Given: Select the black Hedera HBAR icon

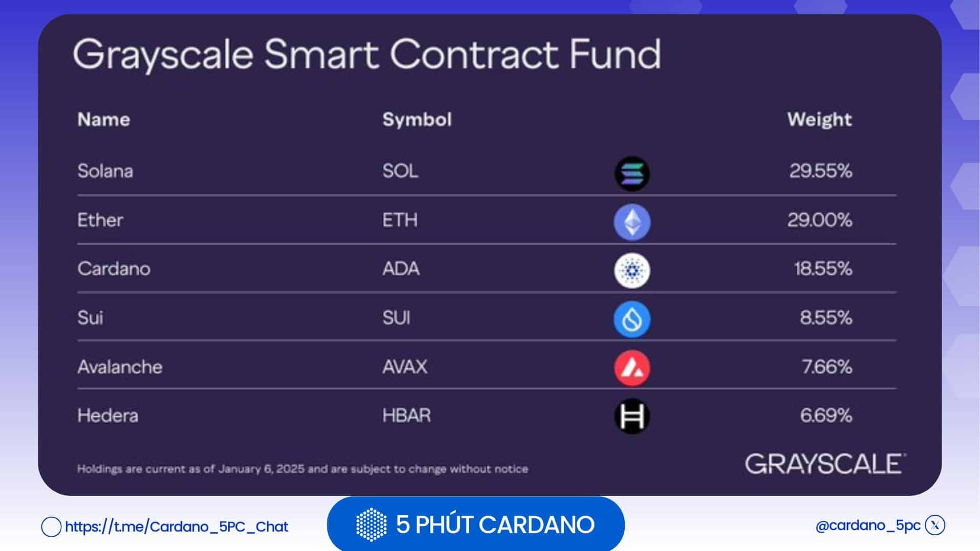Looking at the screenshot, I should [632, 416].
